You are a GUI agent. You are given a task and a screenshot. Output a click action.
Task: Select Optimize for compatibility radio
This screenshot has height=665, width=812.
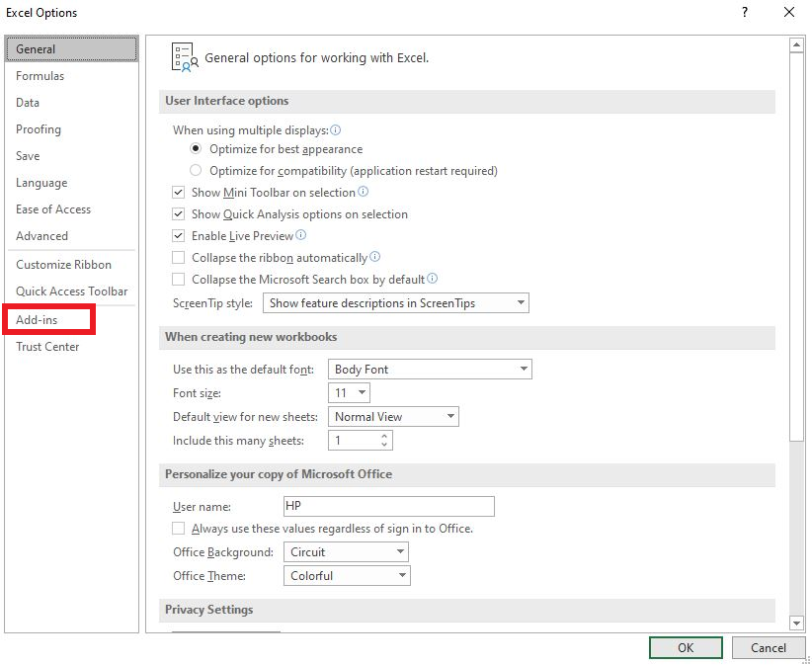click(196, 170)
